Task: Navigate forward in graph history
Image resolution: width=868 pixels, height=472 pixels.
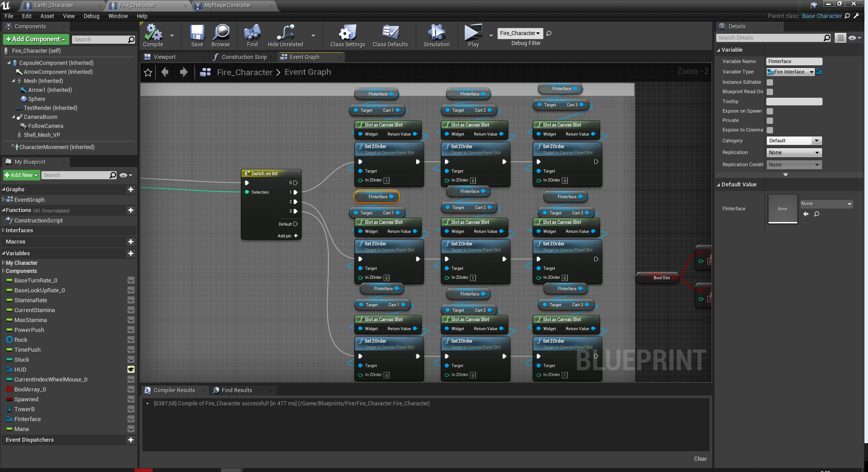Action: 184,72
